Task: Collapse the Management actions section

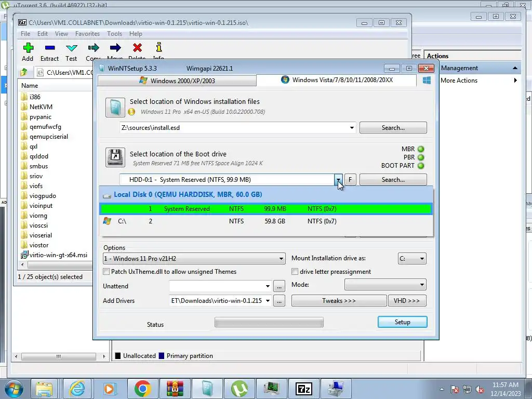Action: [x=515, y=68]
